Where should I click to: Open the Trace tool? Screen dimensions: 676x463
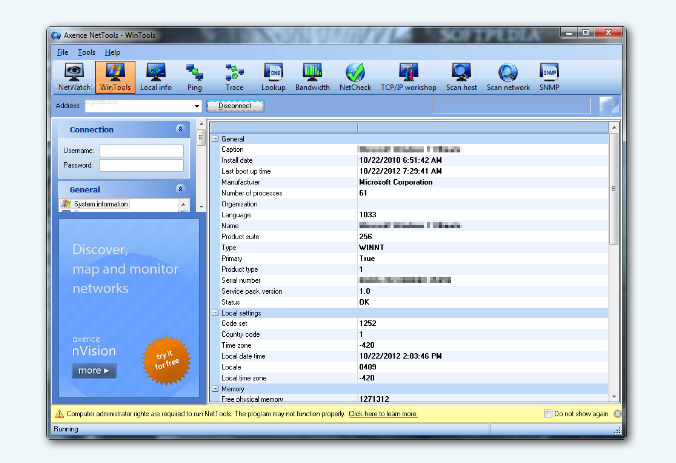point(234,77)
